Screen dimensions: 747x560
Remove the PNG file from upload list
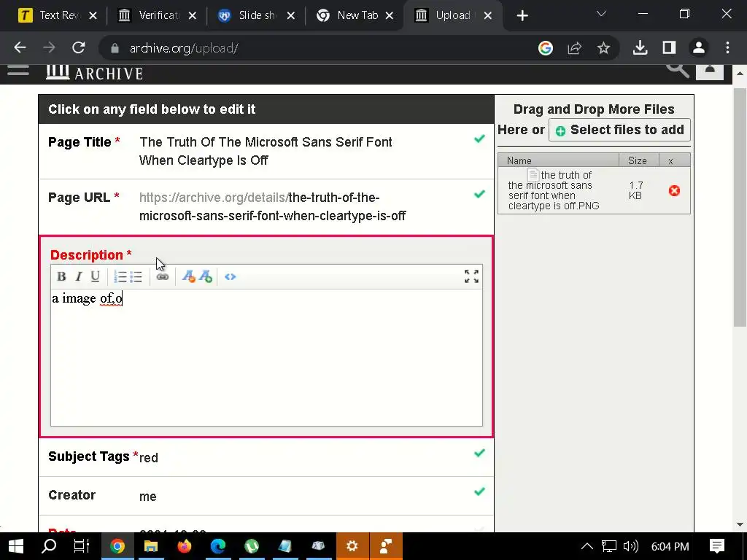coord(674,190)
